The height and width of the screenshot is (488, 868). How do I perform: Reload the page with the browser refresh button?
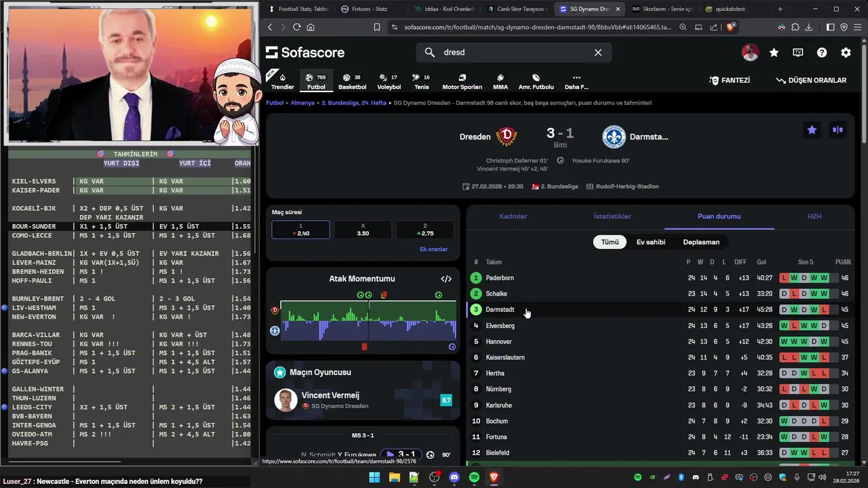(296, 27)
